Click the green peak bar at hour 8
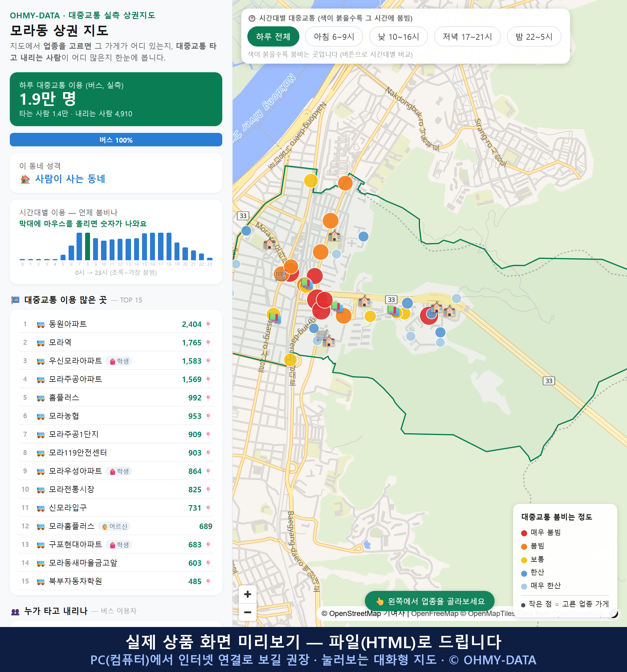The image size is (627, 672). pyautogui.click(x=88, y=246)
